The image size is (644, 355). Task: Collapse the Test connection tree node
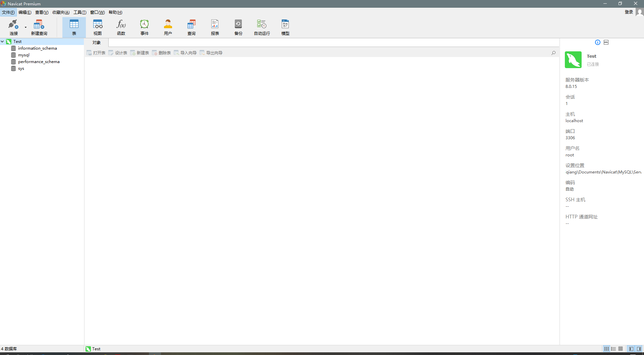pyautogui.click(x=2, y=42)
